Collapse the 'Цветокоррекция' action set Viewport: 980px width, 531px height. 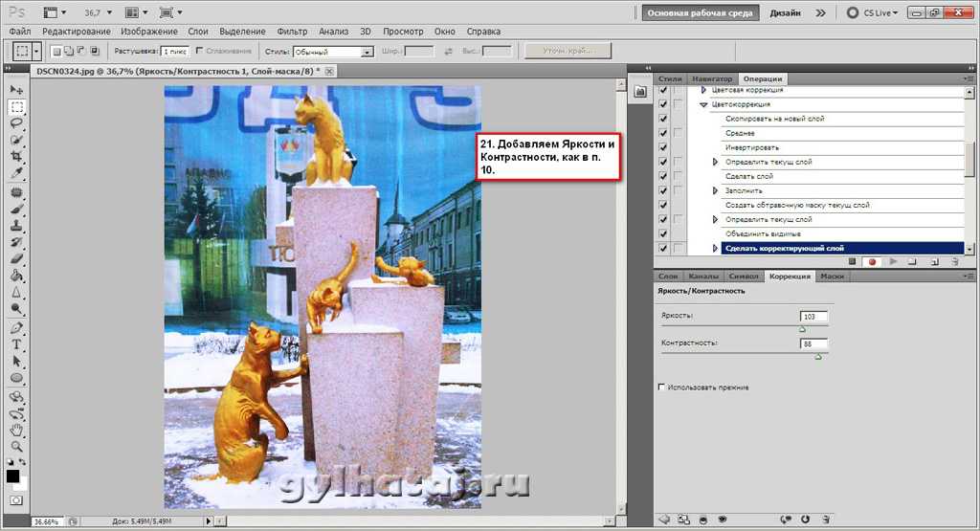703,104
